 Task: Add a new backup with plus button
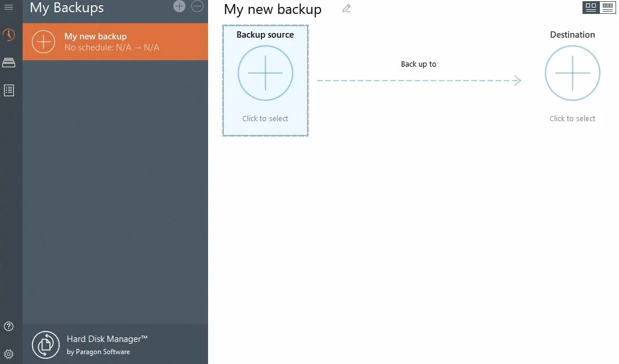pyautogui.click(x=179, y=6)
